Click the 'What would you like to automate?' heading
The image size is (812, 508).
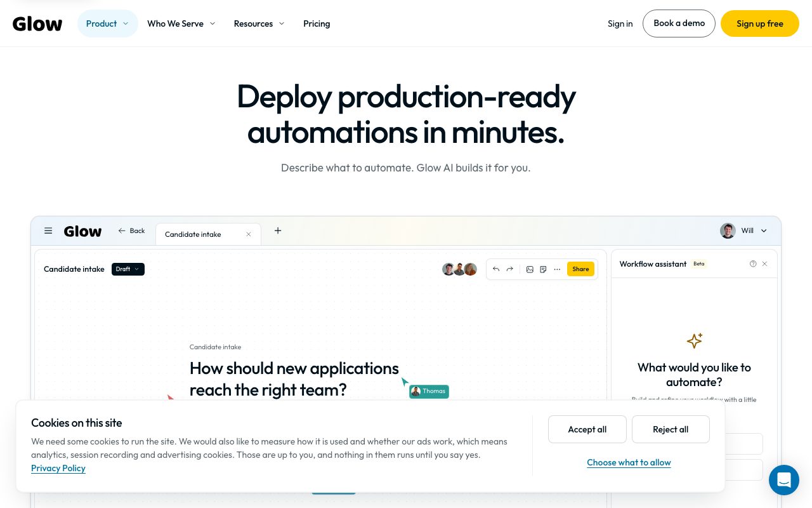[x=694, y=375]
